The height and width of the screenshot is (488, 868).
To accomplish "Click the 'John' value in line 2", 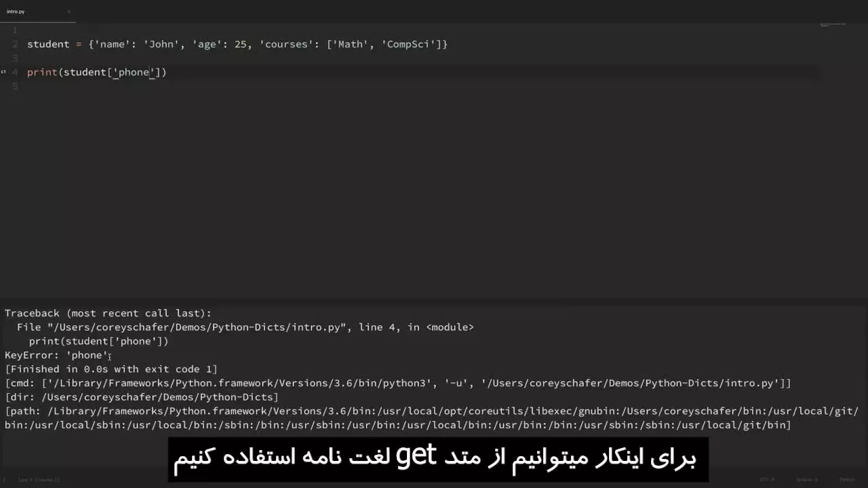I will click(x=161, y=44).
